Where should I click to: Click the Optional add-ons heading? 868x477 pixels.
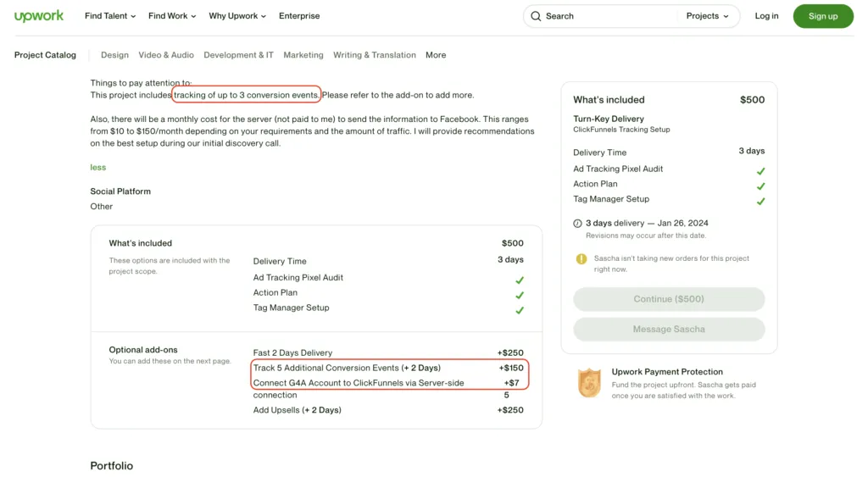coord(142,350)
